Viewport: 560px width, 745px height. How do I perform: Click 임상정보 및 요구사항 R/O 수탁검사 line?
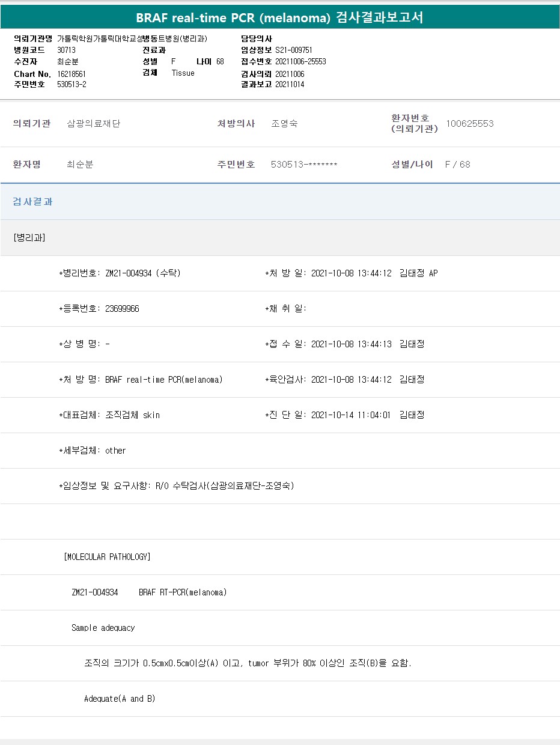click(x=177, y=486)
